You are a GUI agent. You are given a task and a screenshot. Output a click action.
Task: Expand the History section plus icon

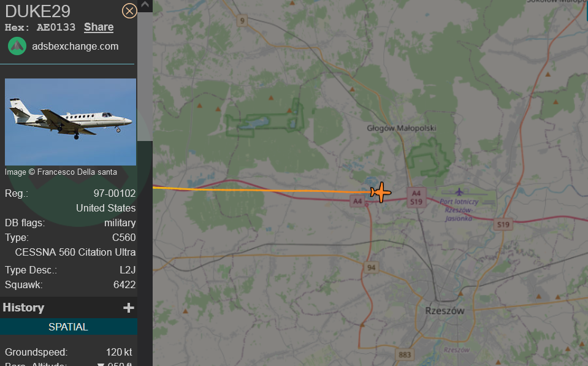pos(129,308)
